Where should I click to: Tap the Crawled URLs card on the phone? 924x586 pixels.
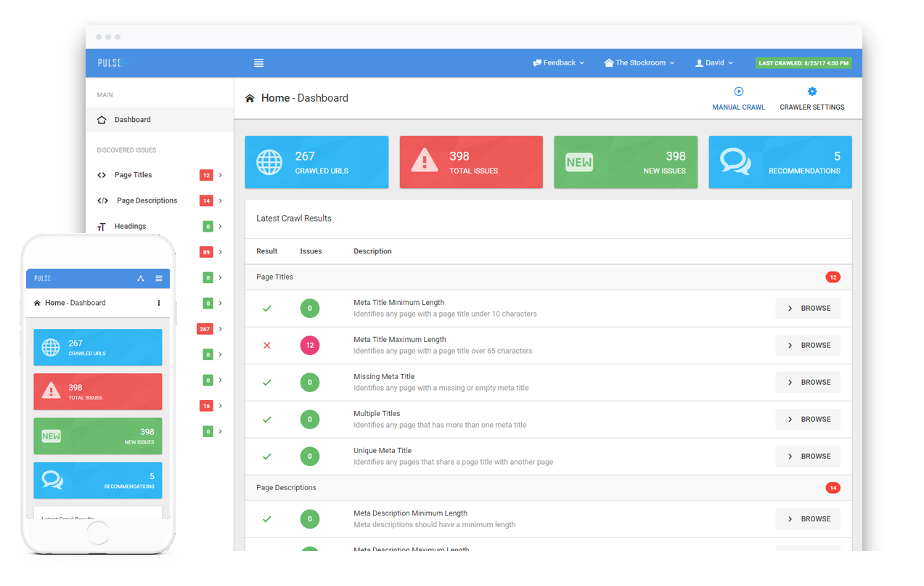(x=98, y=347)
